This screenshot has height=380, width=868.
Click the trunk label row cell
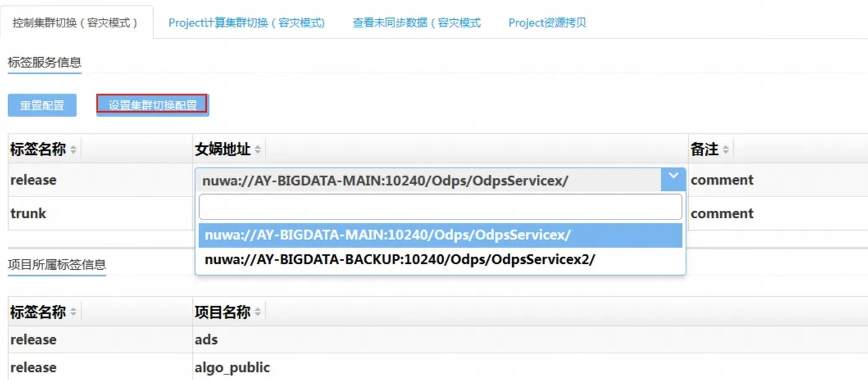(29, 214)
